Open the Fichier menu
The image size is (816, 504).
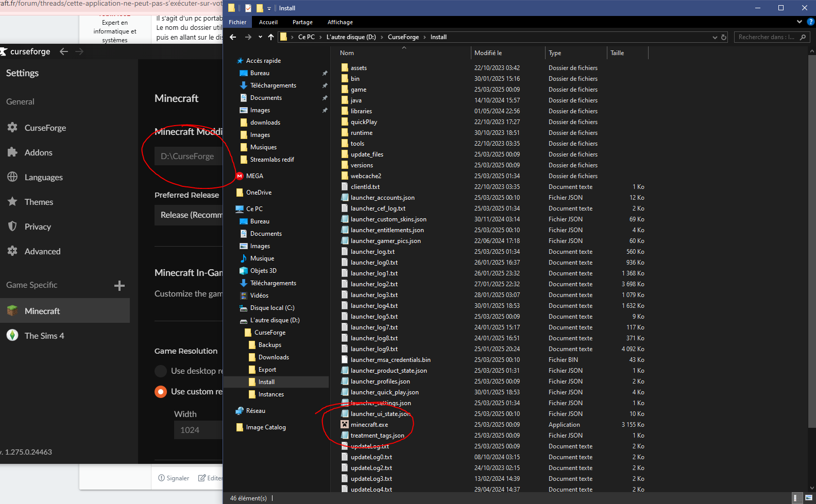click(x=237, y=22)
